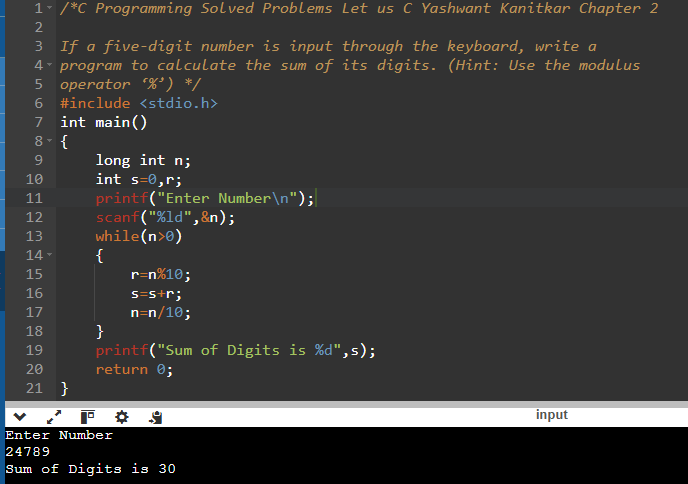Collapse while loop block at line 14

pos(50,255)
